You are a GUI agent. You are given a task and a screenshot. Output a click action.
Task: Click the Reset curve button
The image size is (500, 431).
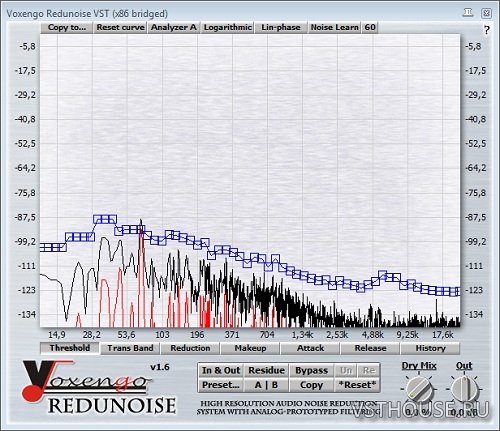tap(120, 27)
